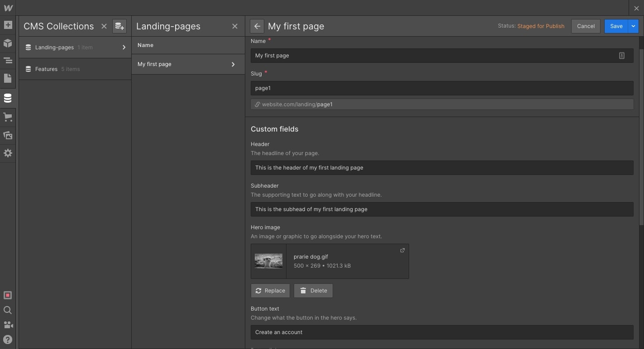Open the help menu
The width and height of the screenshot is (644, 349).
click(8, 339)
